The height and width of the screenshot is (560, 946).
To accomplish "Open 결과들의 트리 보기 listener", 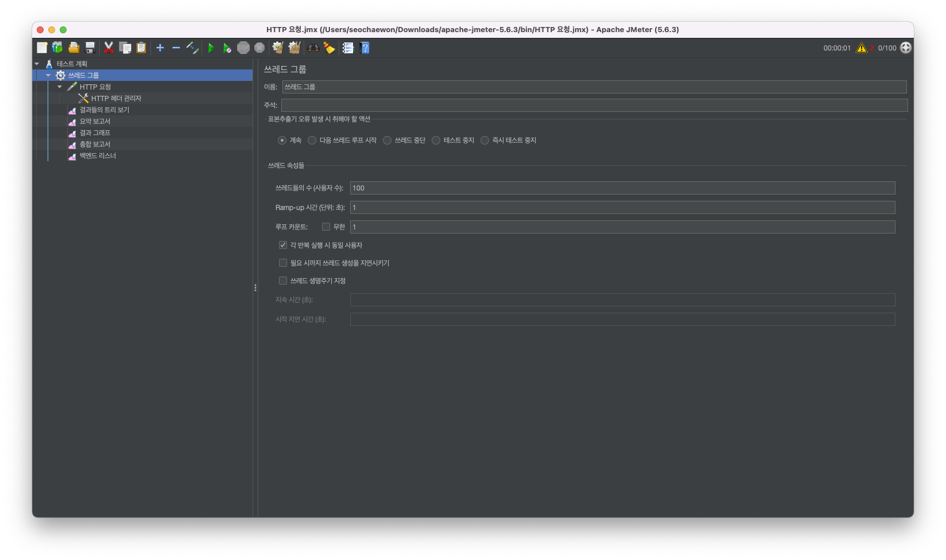I will coord(104,110).
